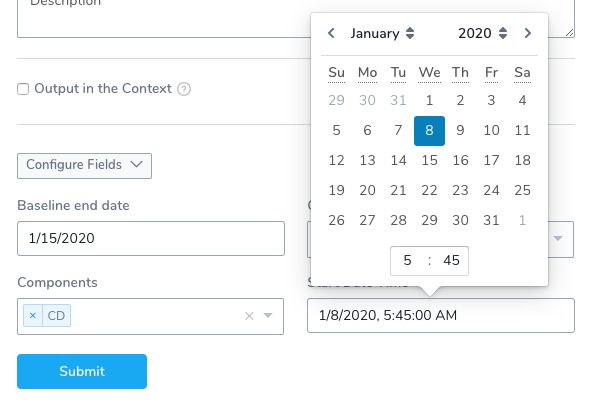This screenshot has height=403, width=593.
Task: Click the minute field showing 45
Action: (451, 260)
